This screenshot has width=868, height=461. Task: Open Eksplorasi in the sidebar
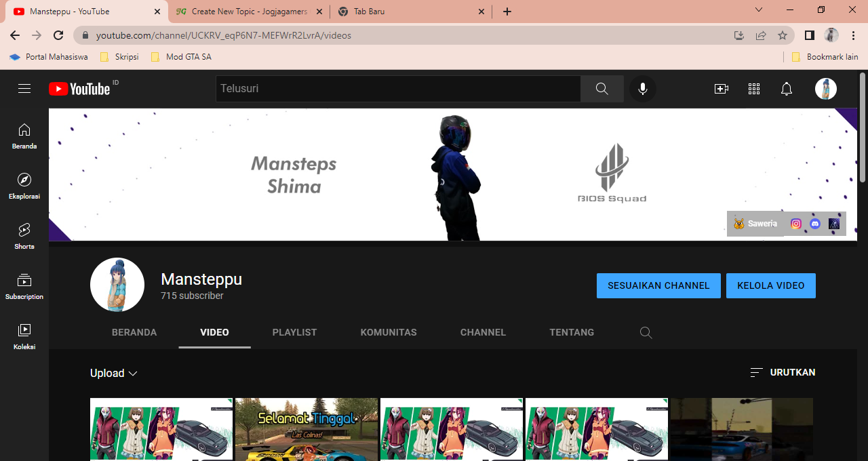click(24, 186)
